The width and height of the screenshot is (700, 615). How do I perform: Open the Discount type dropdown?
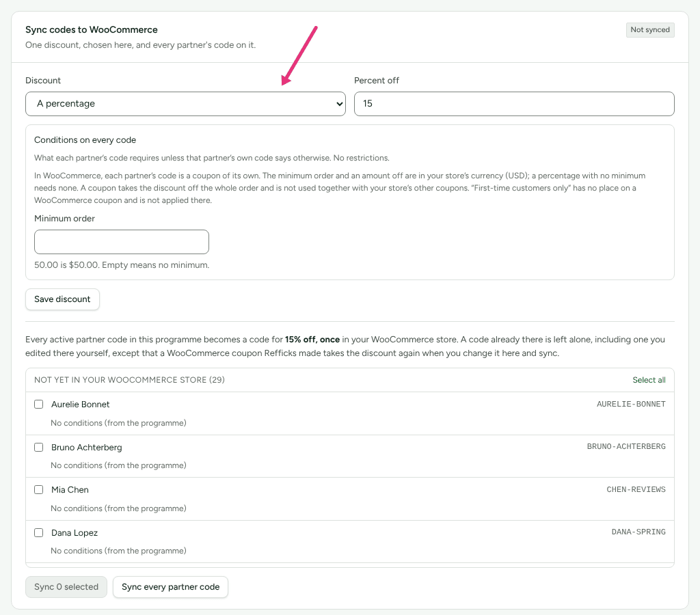185,104
